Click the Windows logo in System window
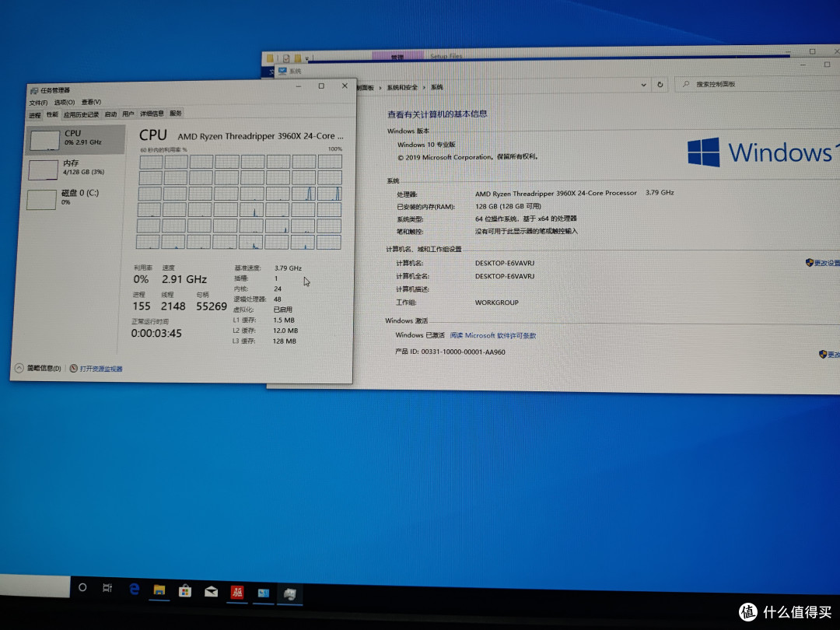840x630 pixels. 703,152
